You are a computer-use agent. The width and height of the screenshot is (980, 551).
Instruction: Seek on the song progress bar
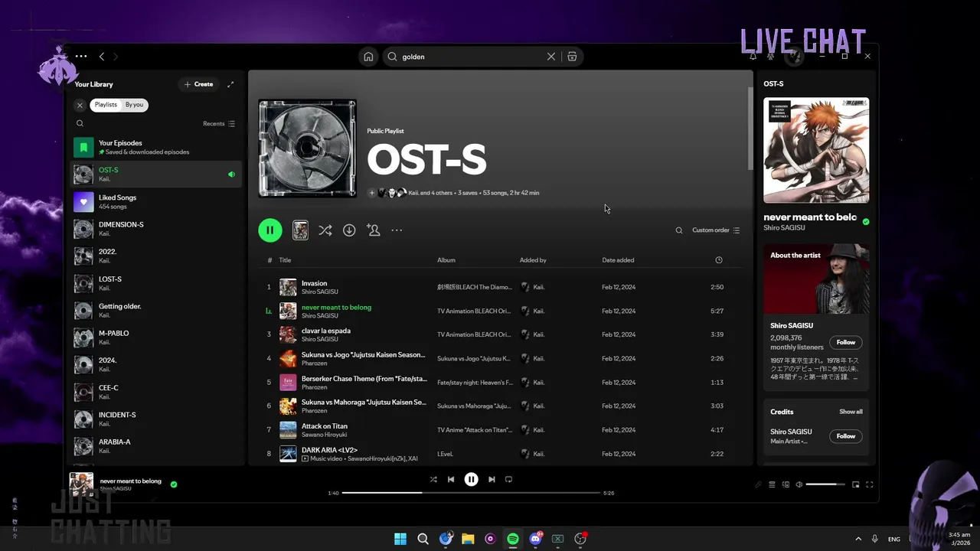tap(471, 493)
